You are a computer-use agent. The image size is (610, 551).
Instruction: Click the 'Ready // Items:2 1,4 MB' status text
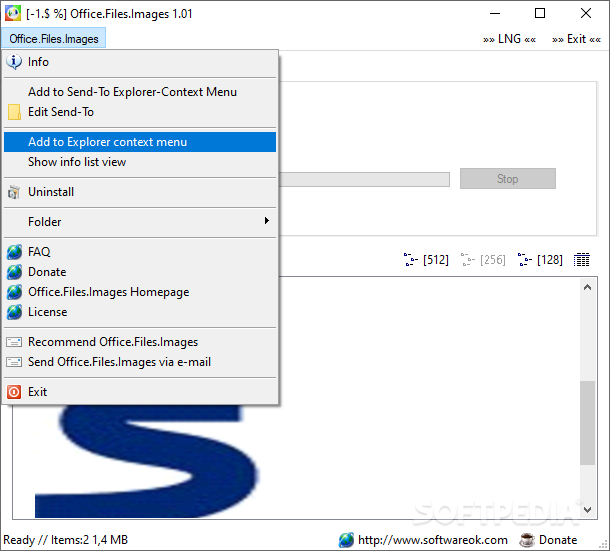65,540
